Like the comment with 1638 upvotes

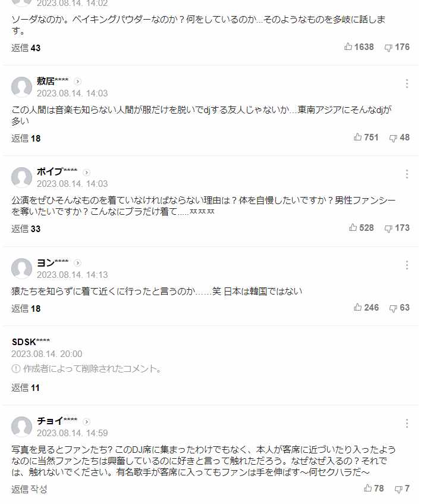359,47
